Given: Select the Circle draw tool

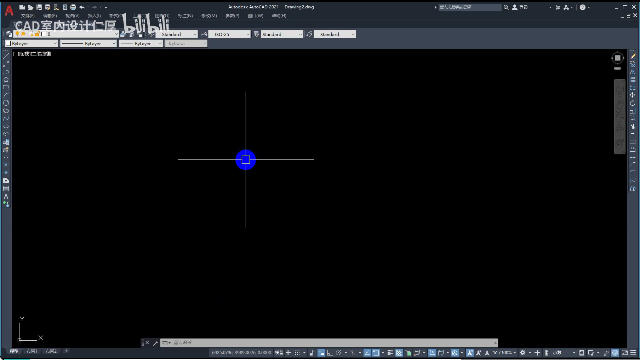Looking at the screenshot, I should tap(6, 103).
